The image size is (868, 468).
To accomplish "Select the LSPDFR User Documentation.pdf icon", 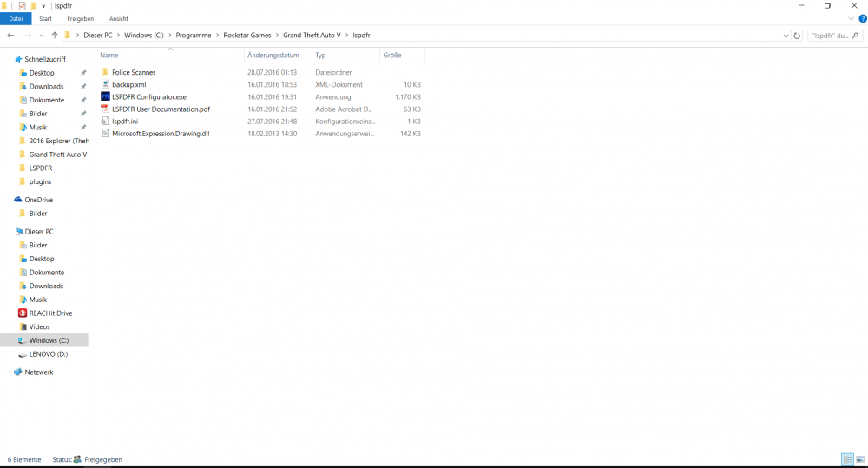I will tap(105, 109).
